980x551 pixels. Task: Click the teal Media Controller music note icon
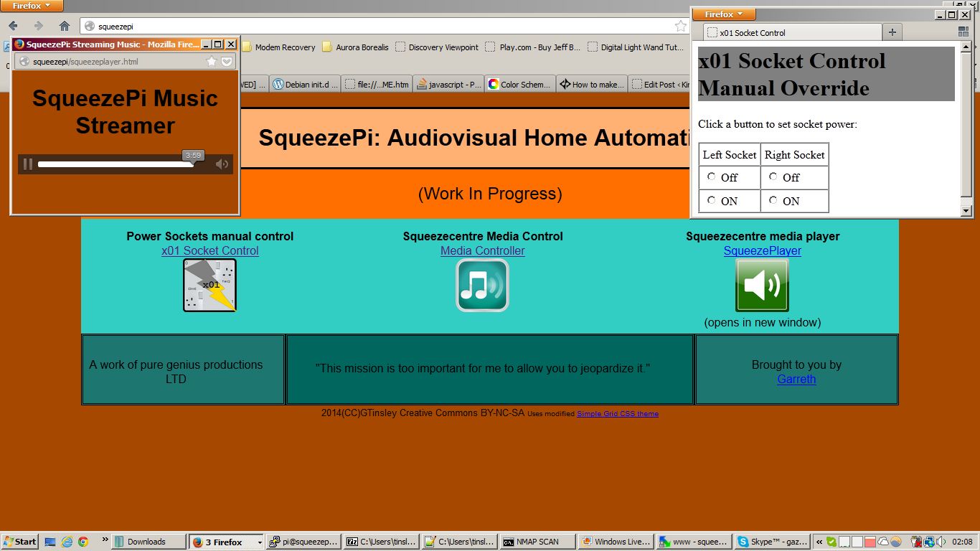pyautogui.click(x=482, y=286)
